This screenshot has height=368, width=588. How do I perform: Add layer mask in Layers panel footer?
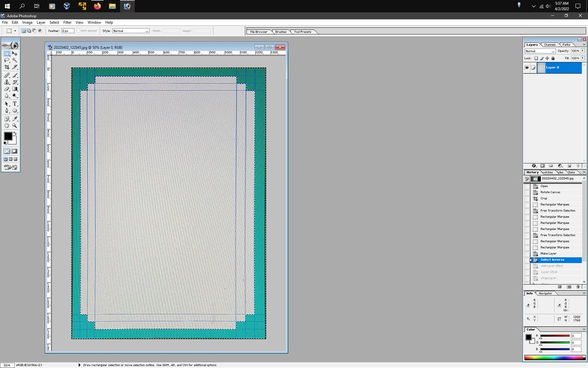point(542,166)
